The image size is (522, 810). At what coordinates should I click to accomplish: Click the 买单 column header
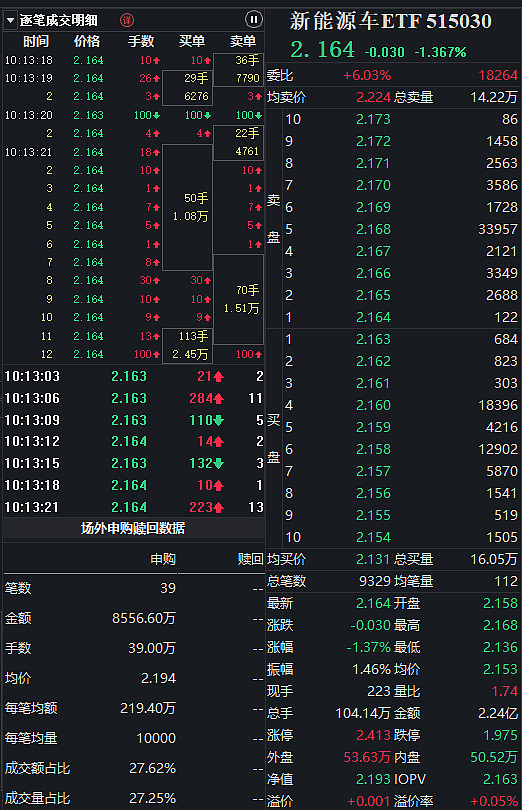point(192,41)
